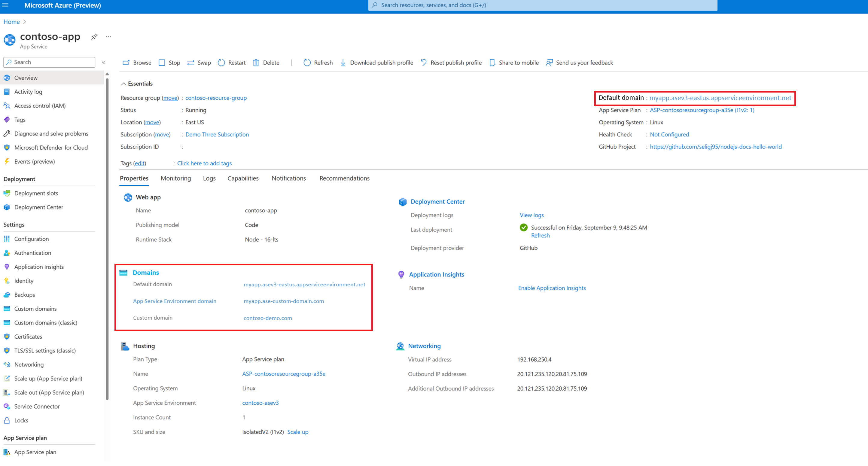Click Enable Application Insights link

tap(552, 288)
